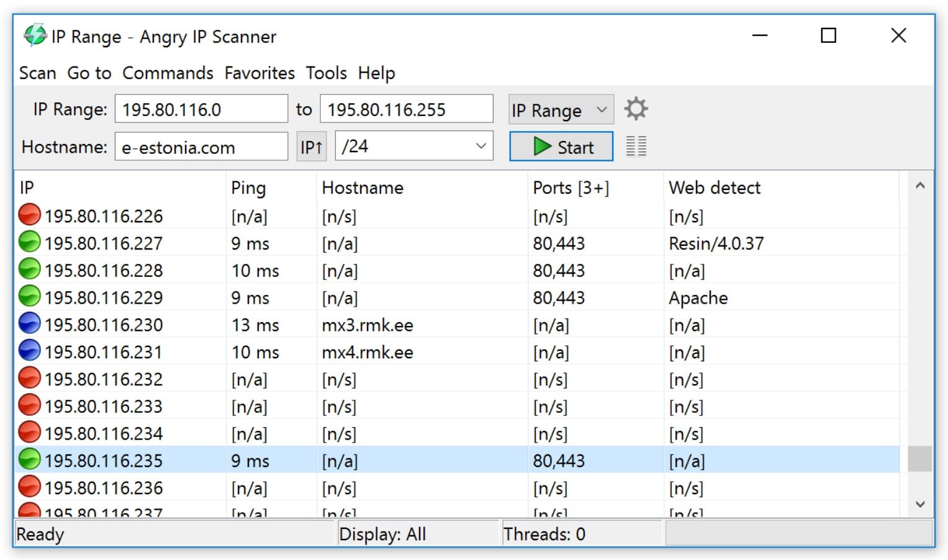Click the IP↑ lookup icon next to hostname

click(x=310, y=146)
